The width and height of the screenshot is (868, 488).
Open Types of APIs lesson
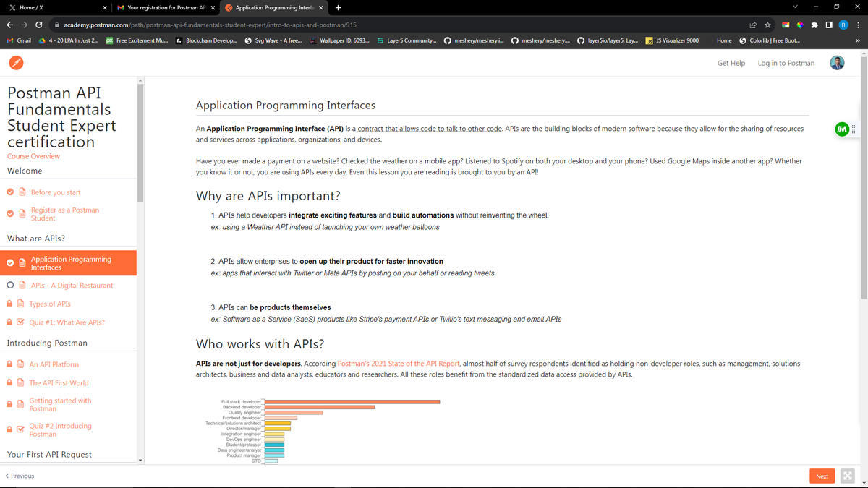[x=50, y=304]
